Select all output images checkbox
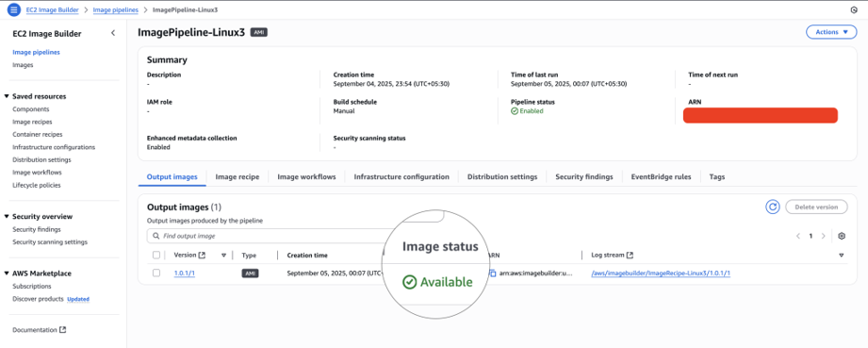Screen dimensions: 868x348 (x=156, y=255)
